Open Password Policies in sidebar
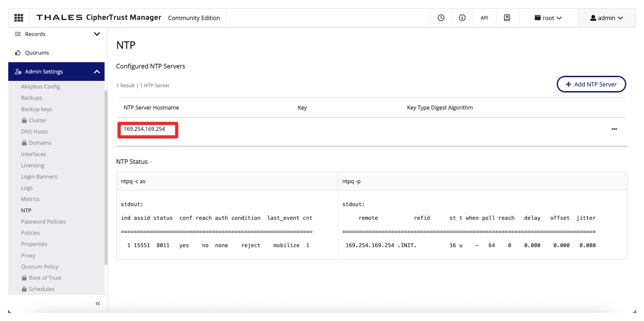The height and width of the screenshot is (321, 644). pyautogui.click(x=43, y=222)
